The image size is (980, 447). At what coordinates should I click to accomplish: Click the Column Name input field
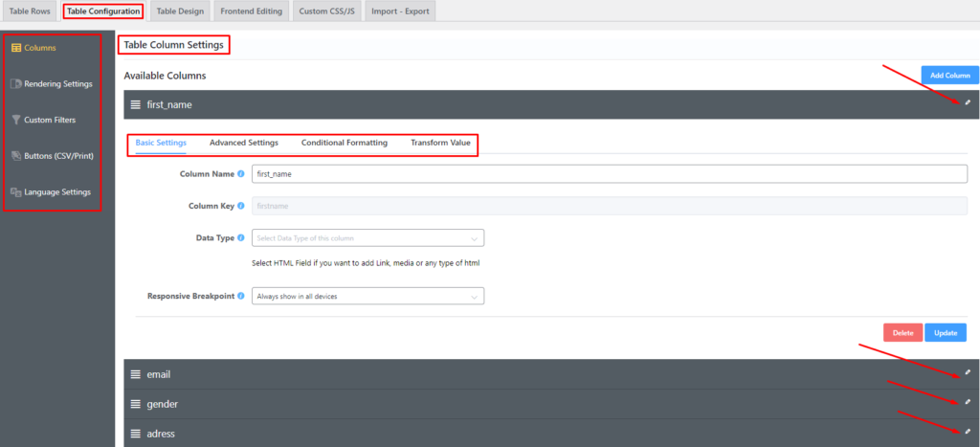(x=610, y=174)
